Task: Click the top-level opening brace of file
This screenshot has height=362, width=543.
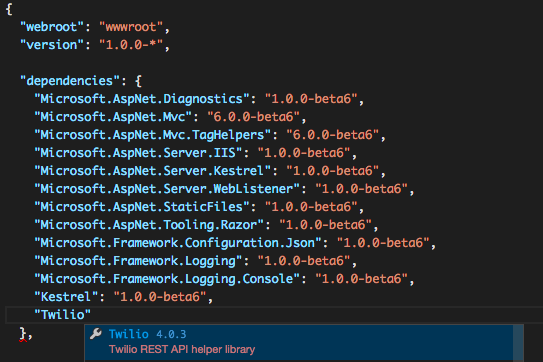Action: click(x=9, y=9)
